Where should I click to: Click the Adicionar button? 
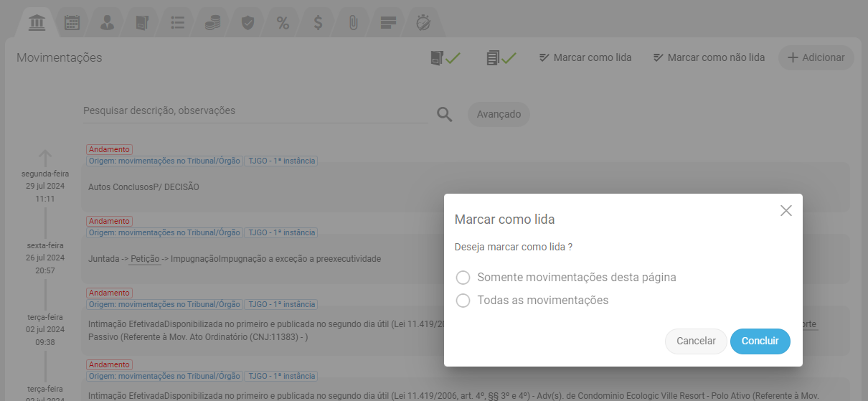pyautogui.click(x=816, y=57)
